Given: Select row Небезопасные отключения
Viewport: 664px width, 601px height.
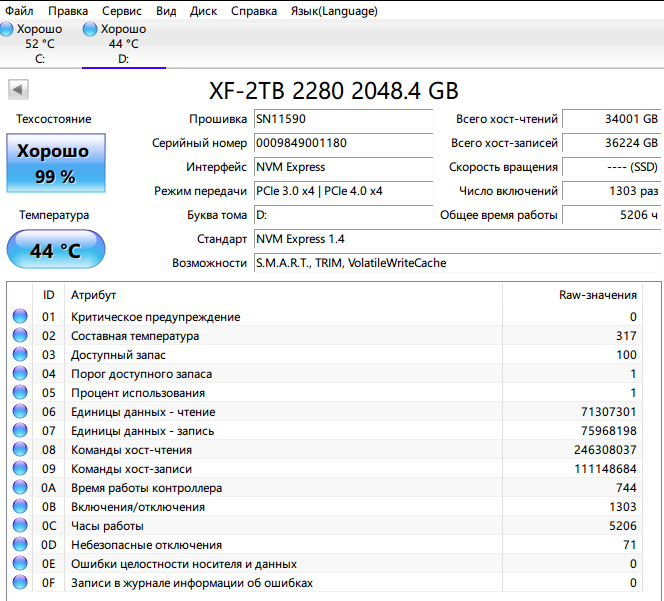Looking at the screenshot, I should [325, 545].
